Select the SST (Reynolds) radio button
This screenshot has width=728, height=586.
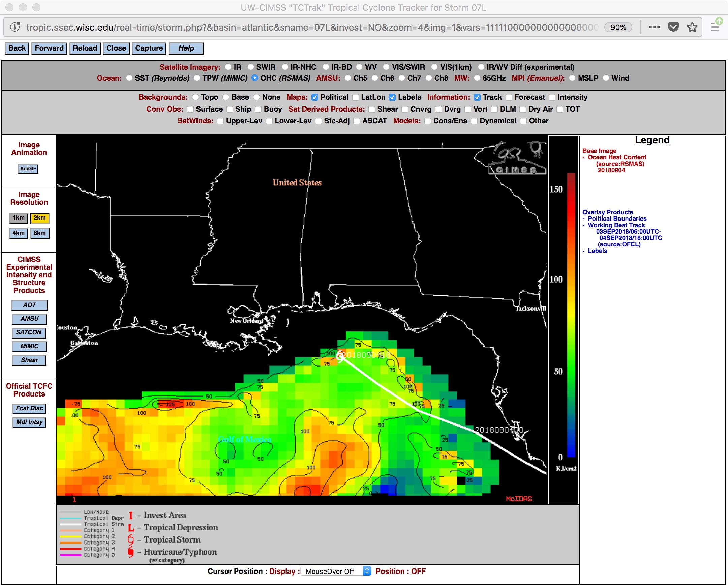(129, 78)
